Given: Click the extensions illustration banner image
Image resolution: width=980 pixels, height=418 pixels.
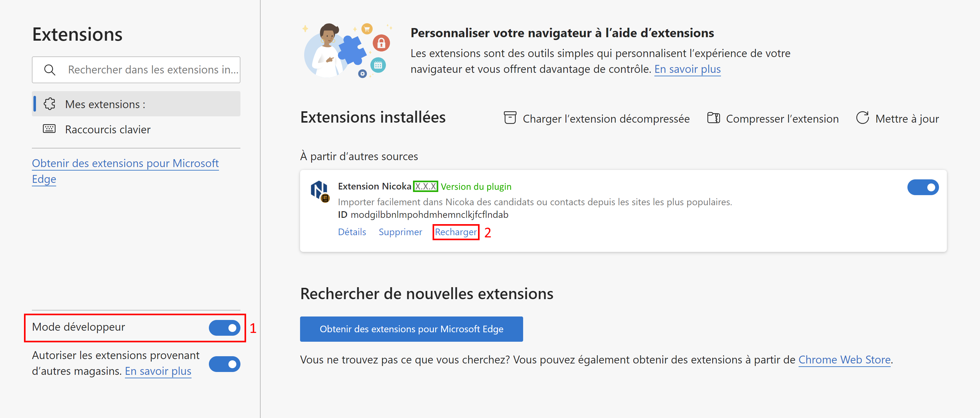Looking at the screenshot, I should 347,50.
